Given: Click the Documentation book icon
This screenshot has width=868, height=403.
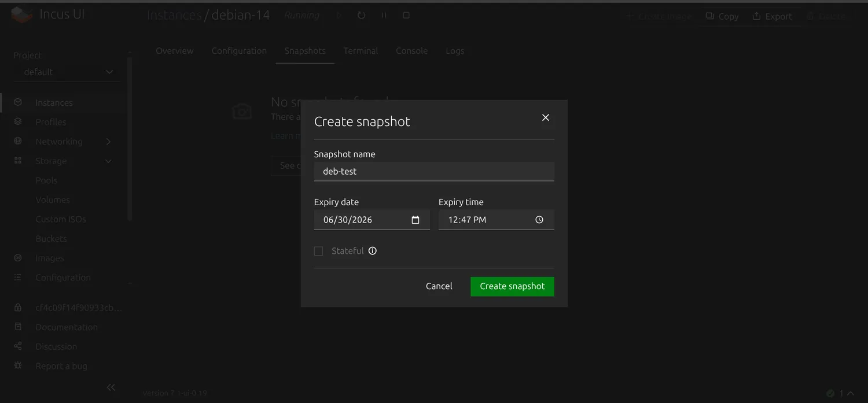Looking at the screenshot, I should pyautogui.click(x=18, y=327).
